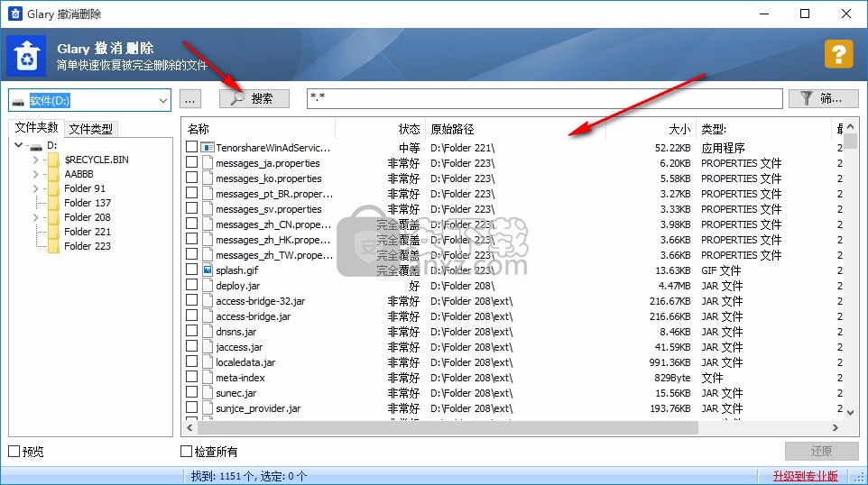Click the horizontal scrollbar right arrow
Screen dimensions: 868x485
[x=836, y=427]
